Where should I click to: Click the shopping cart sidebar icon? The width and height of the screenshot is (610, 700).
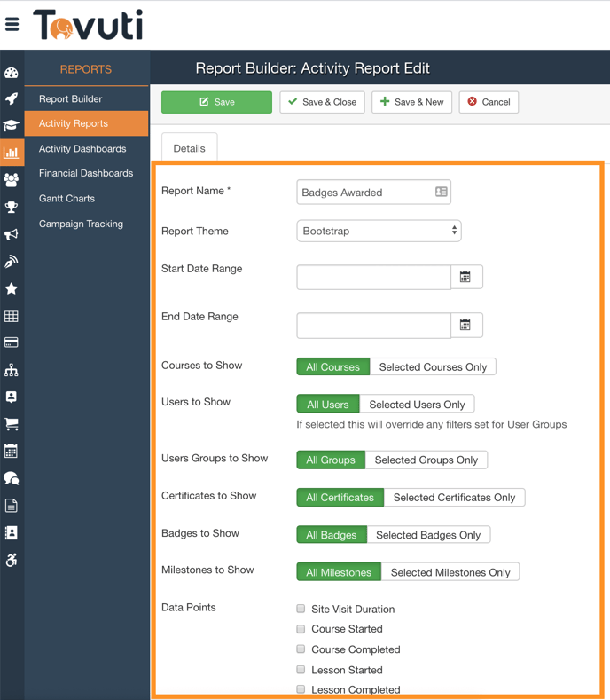[x=12, y=424]
